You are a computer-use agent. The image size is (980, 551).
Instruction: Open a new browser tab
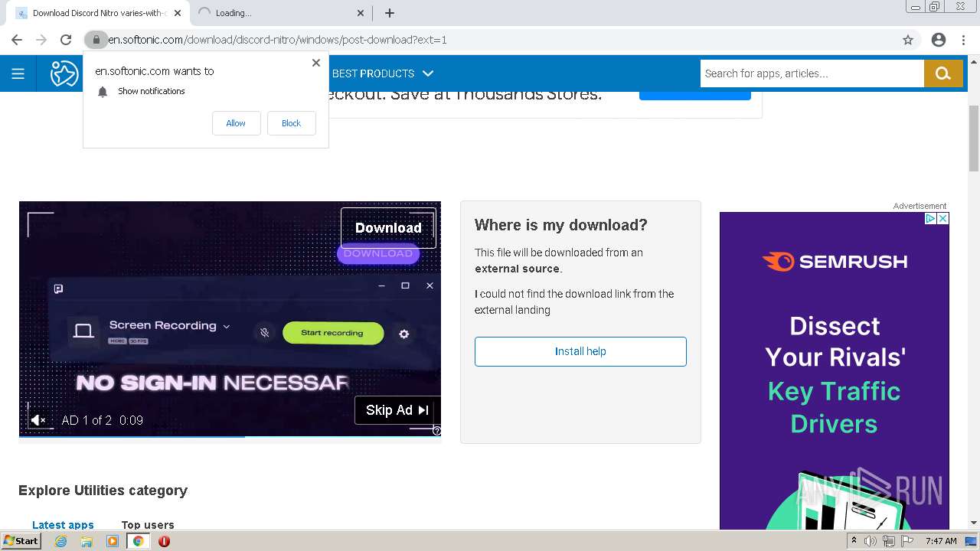click(x=389, y=13)
